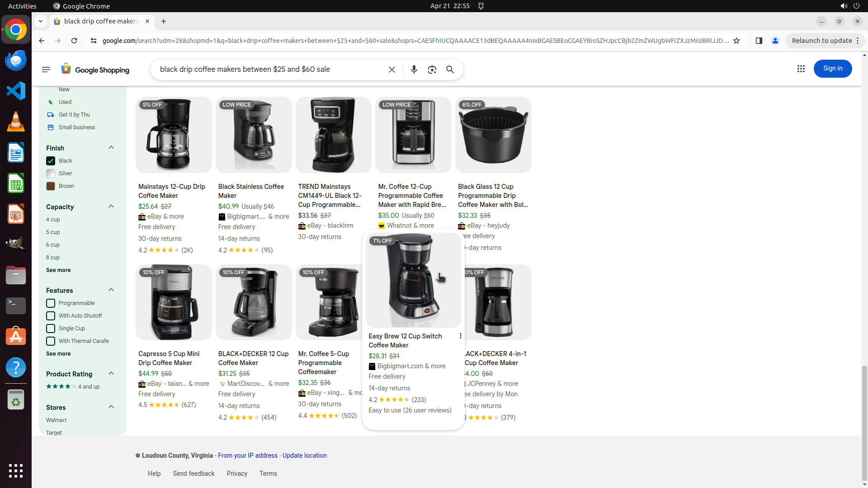Open search by image camera icon
Viewport: 868px width, 488px height.
click(432, 70)
